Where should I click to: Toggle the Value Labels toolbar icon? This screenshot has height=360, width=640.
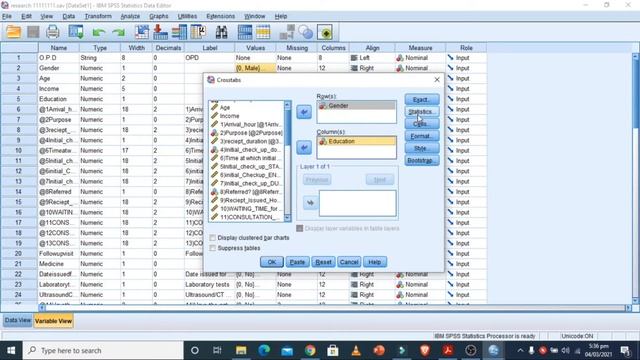click(325, 32)
